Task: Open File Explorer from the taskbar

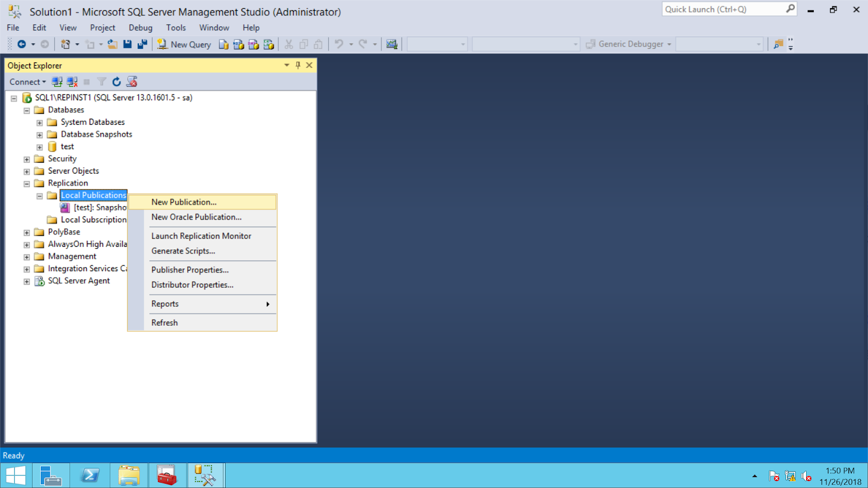Action: click(x=129, y=474)
